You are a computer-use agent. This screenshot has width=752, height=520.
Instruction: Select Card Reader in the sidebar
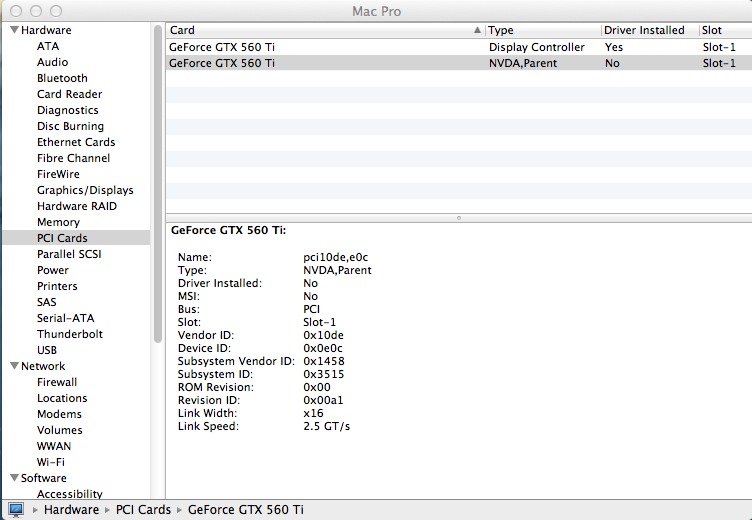[70, 94]
